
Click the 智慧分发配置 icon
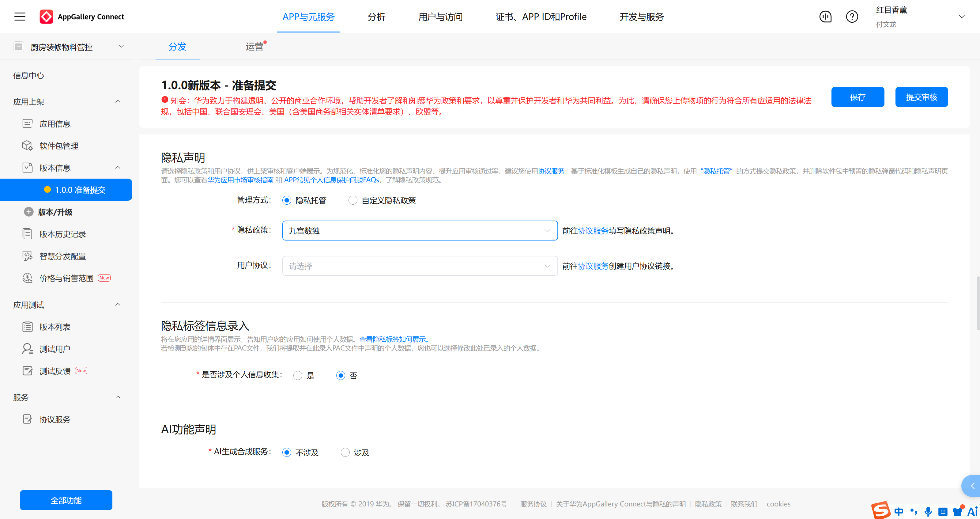click(27, 256)
